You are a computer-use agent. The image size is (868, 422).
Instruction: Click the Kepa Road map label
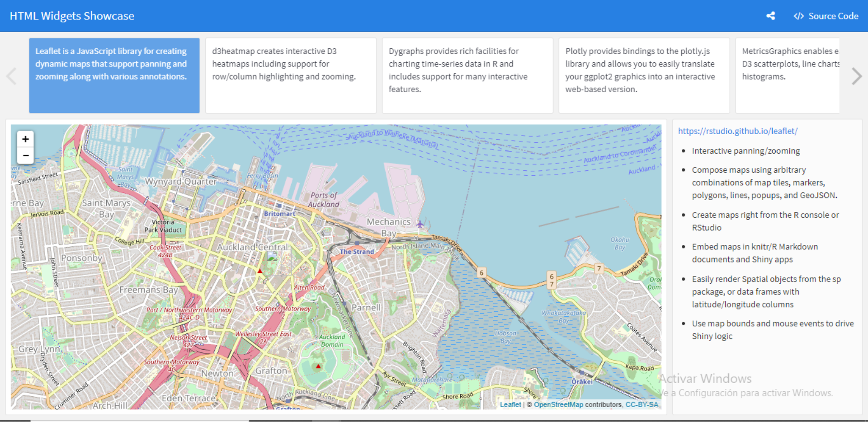tap(640, 368)
